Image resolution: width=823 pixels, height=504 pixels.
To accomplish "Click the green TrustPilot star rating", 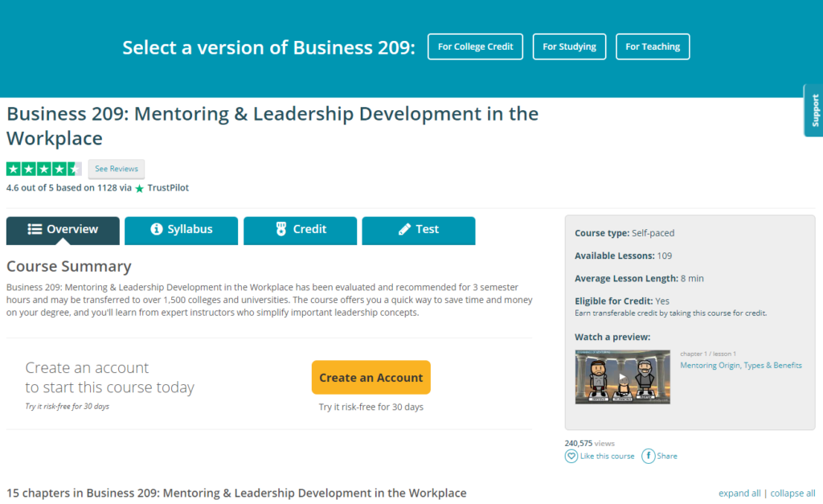I will (43, 169).
